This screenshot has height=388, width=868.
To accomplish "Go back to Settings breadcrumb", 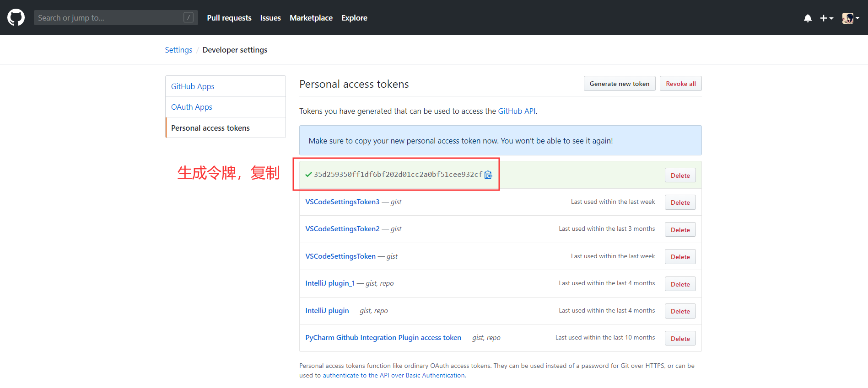I will (178, 50).
